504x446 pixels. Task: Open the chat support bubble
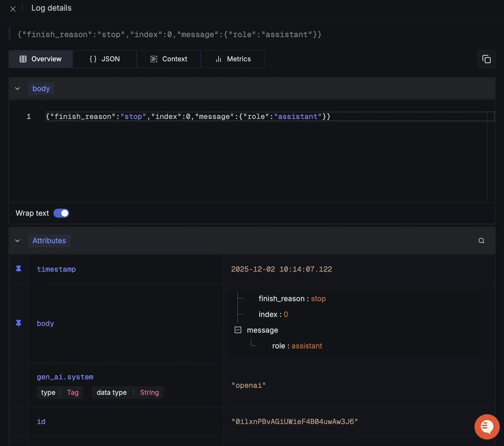pos(487,427)
